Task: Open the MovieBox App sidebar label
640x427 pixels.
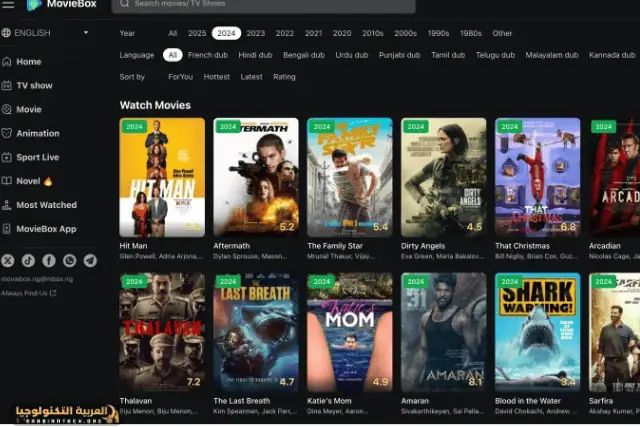Action: click(46, 229)
